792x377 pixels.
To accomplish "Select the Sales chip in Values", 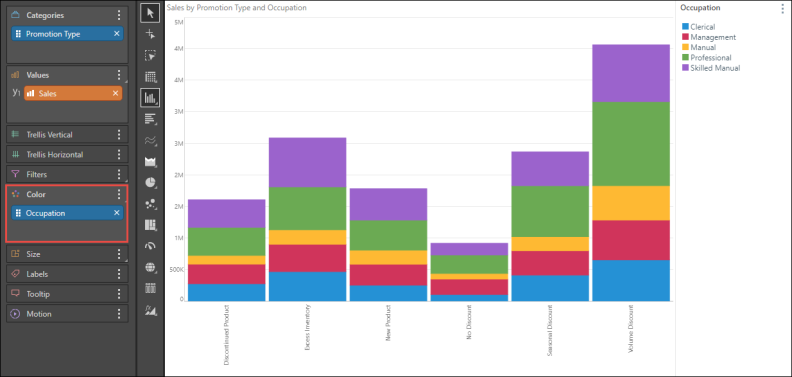I will 73,93.
